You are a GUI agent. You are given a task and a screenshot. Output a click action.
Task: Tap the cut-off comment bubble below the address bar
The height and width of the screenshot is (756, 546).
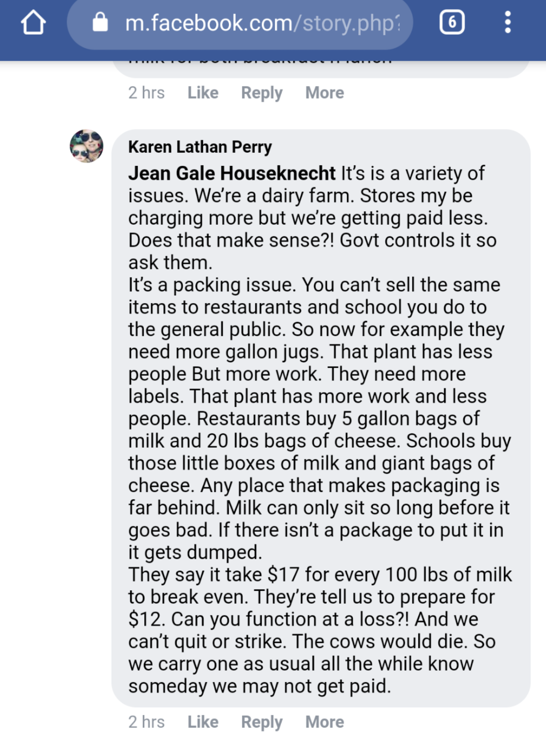[x=321, y=68]
